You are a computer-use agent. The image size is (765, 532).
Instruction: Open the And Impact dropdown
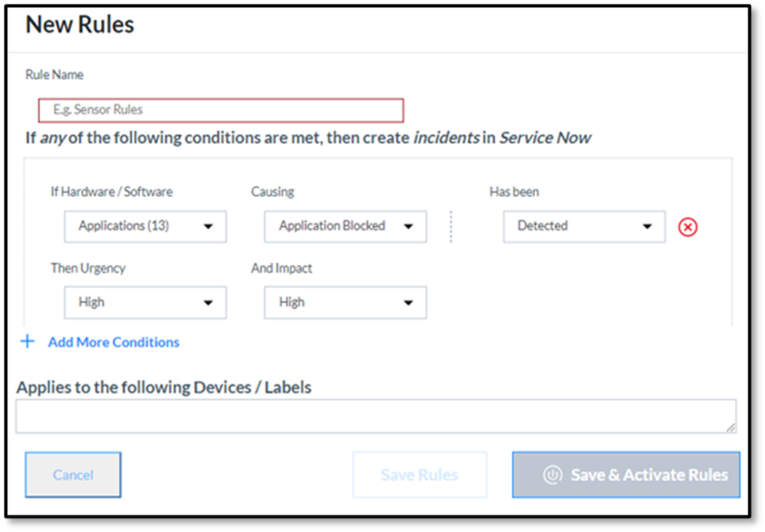point(346,303)
